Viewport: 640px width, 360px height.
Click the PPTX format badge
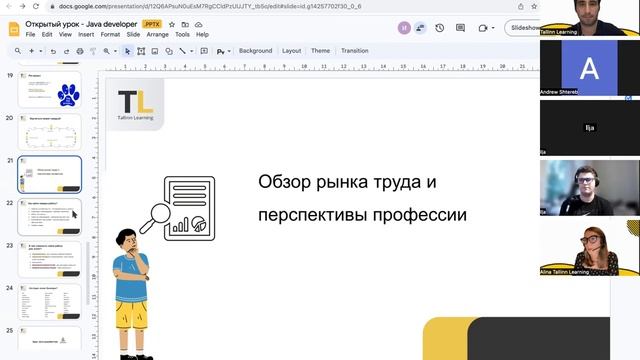[x=152, y=24]
